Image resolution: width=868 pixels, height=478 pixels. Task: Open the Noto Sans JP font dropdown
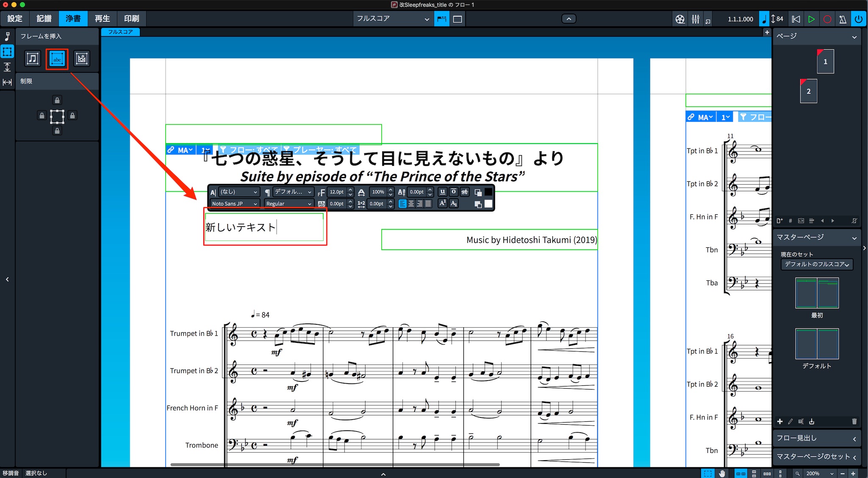[235, 204]
